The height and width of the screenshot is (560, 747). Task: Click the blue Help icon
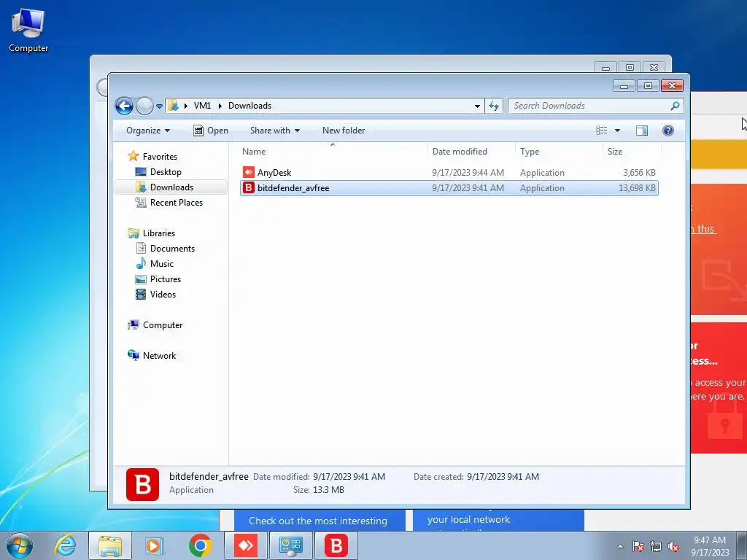tap(668, 131)
